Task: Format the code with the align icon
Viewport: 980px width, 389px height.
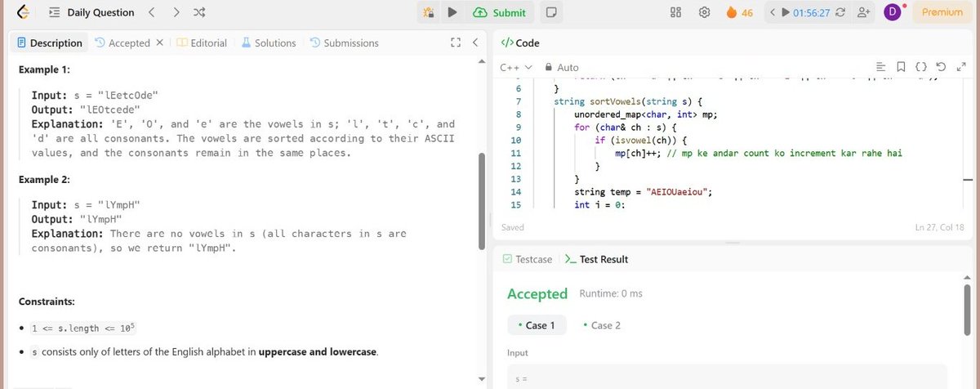Action: [x=880, y=67]
